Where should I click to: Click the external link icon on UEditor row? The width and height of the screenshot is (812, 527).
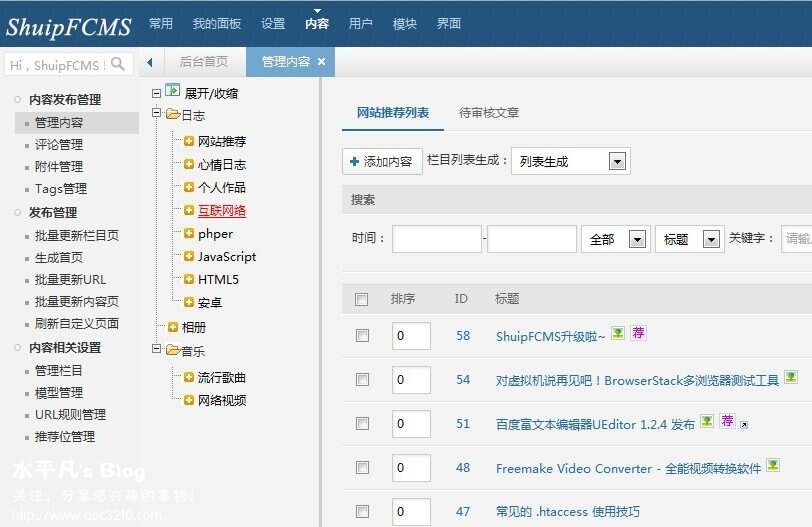pos(744,425)
